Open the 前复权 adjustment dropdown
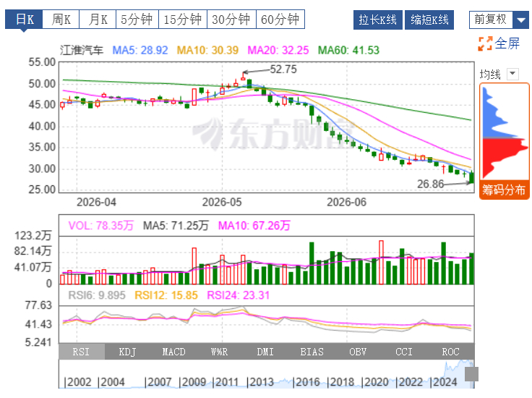This screenshot has width=532, height=398. click(x=499, y=20)
